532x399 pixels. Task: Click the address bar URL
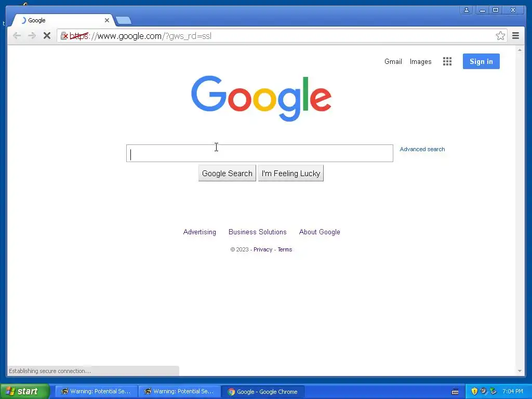click(x=140, y=36)
